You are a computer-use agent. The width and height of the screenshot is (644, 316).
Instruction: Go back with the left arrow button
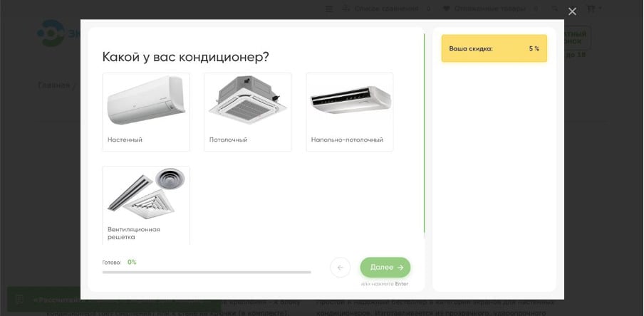tap(340, 268)
